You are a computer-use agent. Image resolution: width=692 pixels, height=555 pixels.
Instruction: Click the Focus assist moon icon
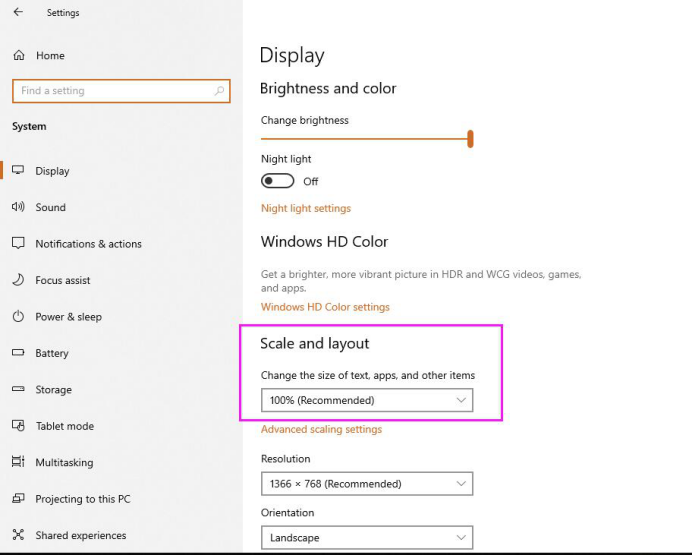tap(18, 280)
